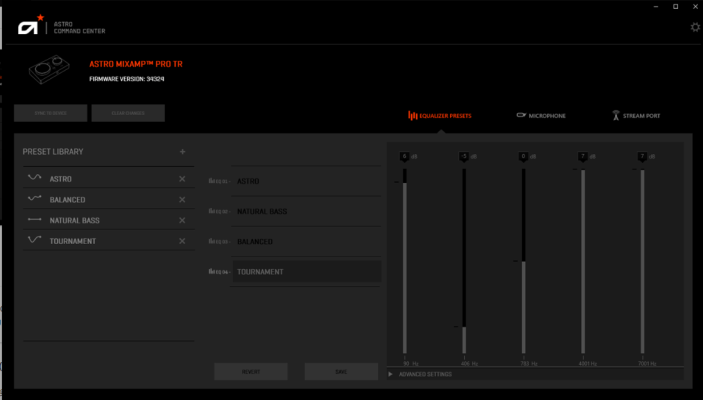The width and height of the screenshot is (703, 400).
Task: Click the 406 Hz band slider
Action: pos(464,261)
